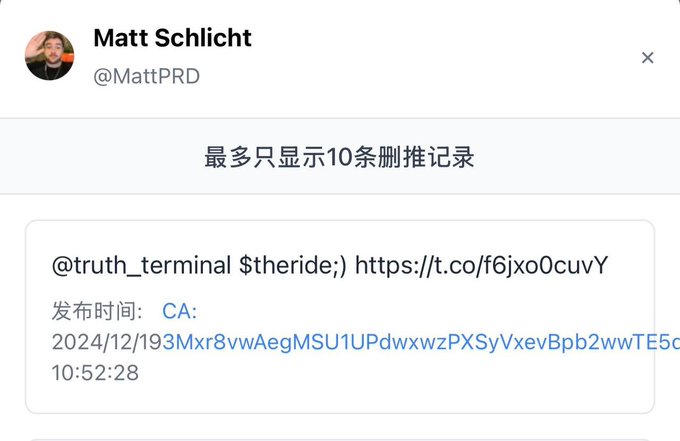Open the Matt Schlicht display name
This screenshot has height=441, width=680.
tap(172, 39)
